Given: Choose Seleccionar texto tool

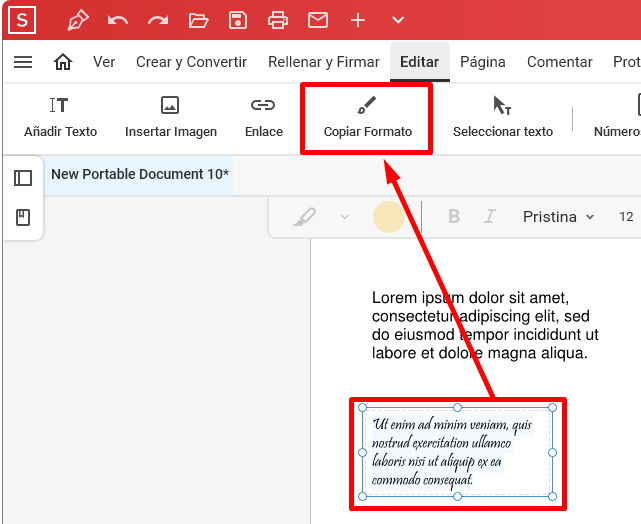Looking at the screenshot, I should coord(503,118).
